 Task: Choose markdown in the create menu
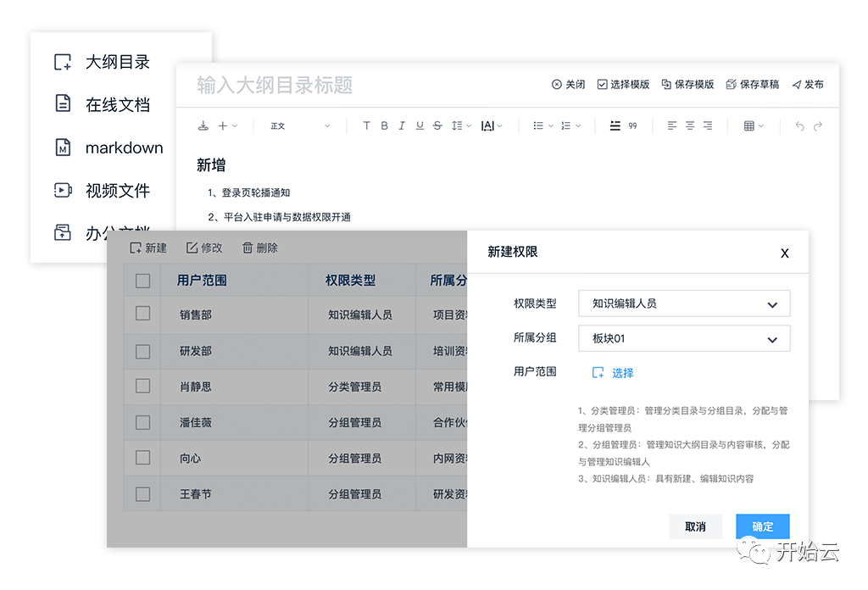tap(124, 147)
